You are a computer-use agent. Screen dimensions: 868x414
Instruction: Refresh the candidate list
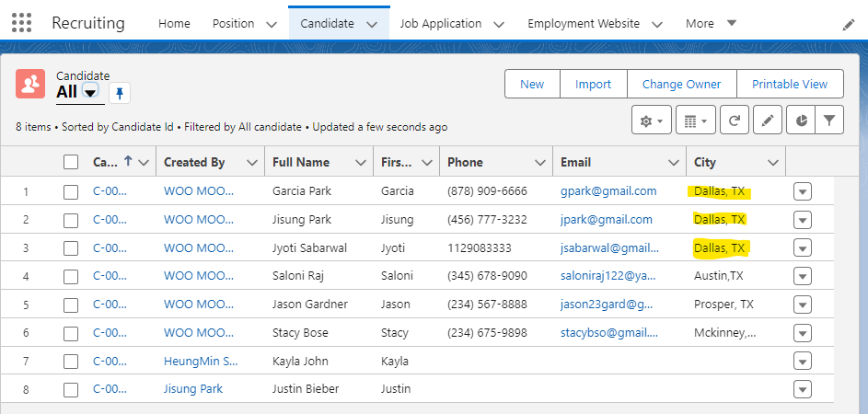(x=734, y=121)
